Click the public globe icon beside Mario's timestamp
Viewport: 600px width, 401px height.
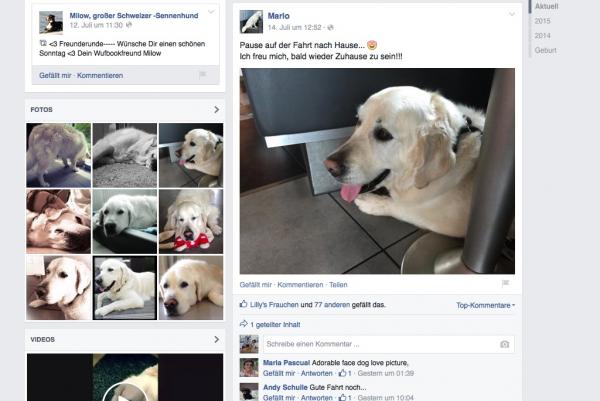click(x=331, y=28)
